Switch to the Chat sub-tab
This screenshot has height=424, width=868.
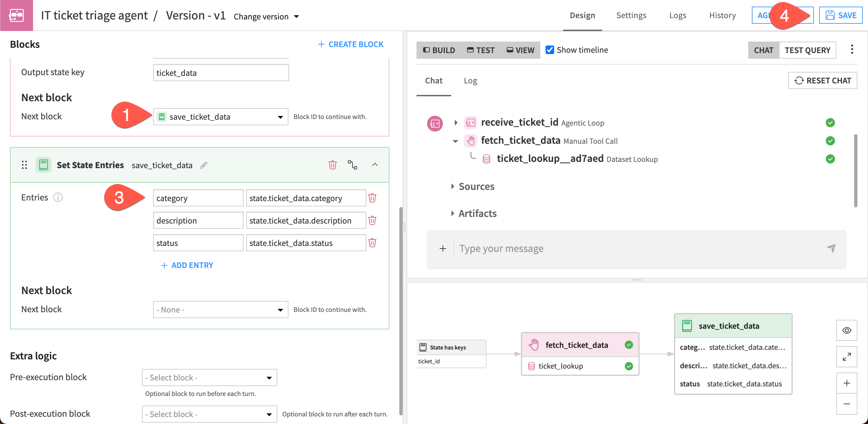tap(433, 80)
